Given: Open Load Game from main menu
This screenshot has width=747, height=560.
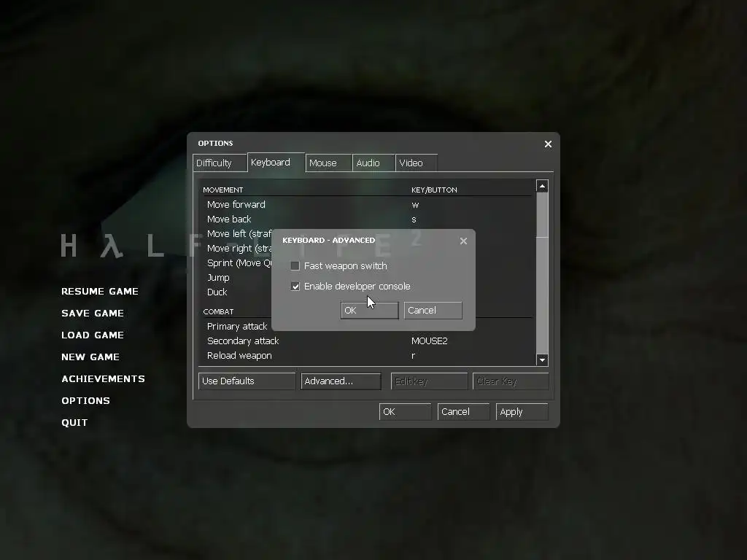Looking at the screenshot, I should pos(93,335).
